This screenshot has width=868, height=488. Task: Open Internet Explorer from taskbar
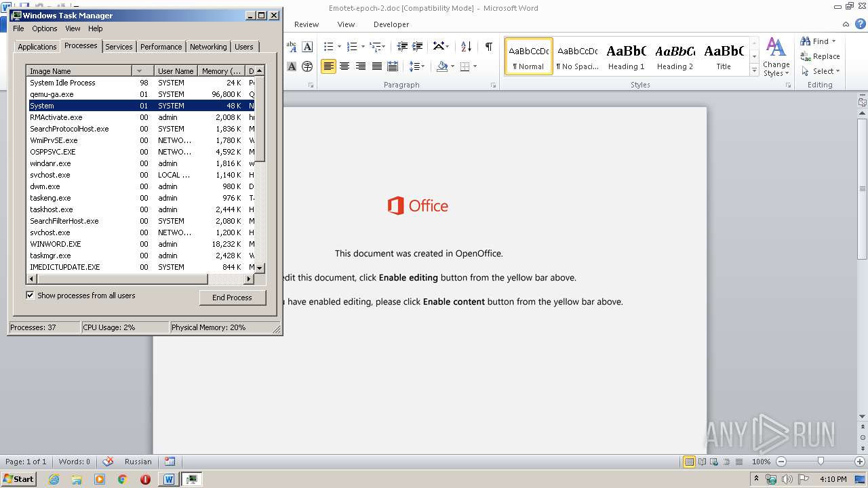(x=54, y=479)
